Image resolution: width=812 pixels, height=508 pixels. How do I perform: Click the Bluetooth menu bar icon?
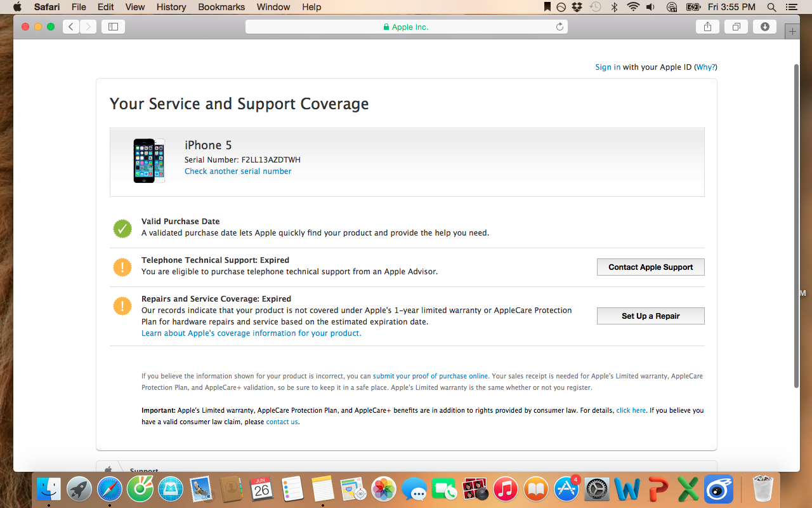613,7
